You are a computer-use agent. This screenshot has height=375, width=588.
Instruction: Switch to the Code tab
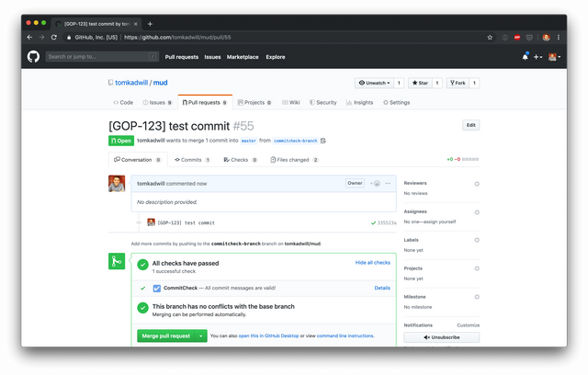click(123, 102)
